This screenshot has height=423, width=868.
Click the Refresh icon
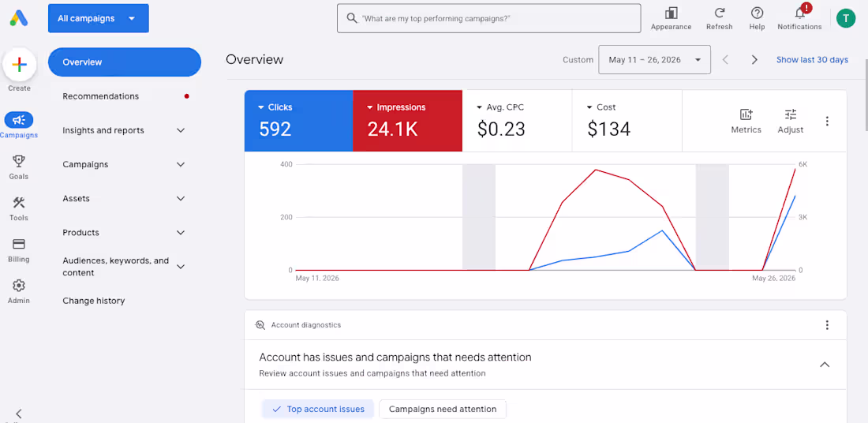point(719,13)
